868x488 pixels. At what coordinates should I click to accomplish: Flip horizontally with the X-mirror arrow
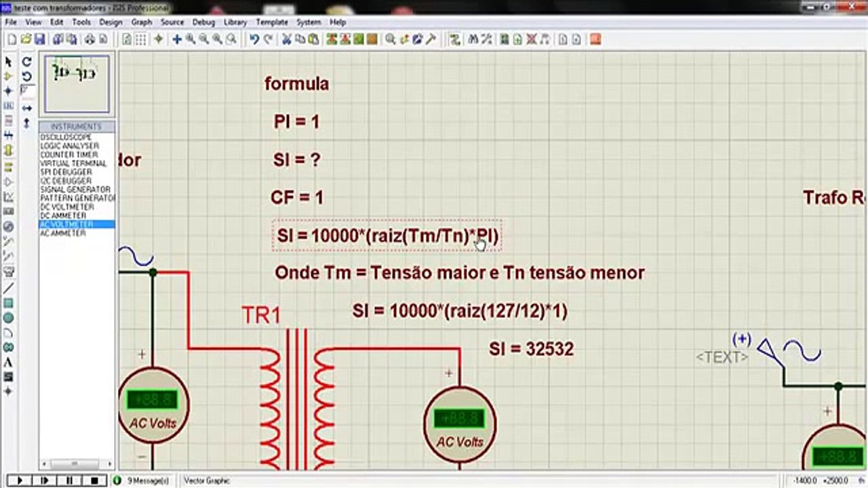click(26, 108)
